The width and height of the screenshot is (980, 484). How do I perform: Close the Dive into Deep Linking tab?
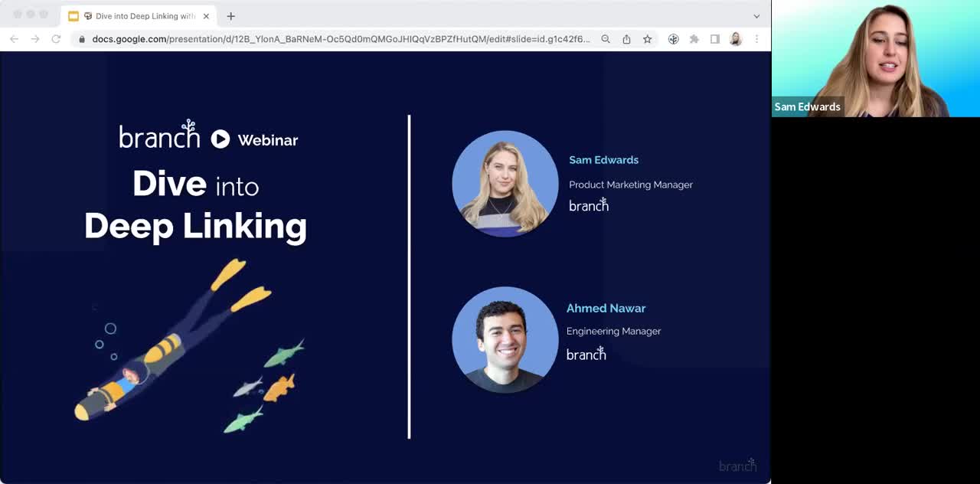(206, 16)
